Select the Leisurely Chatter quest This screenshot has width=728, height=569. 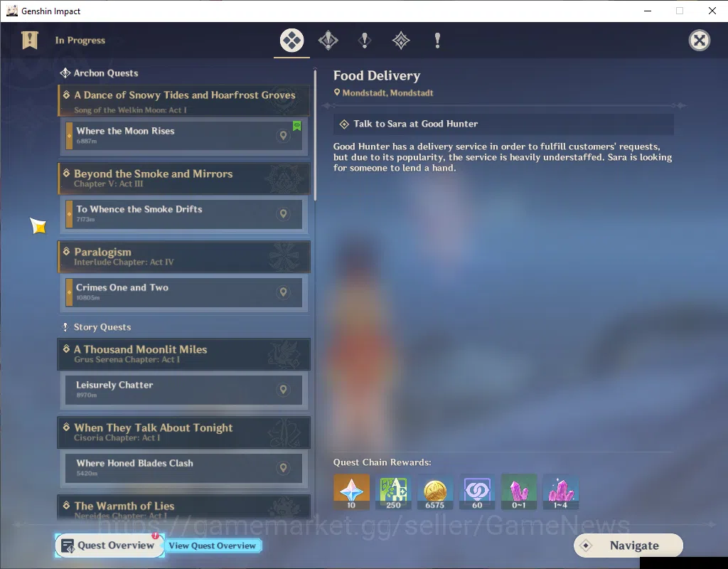click(x=184, y=389)
